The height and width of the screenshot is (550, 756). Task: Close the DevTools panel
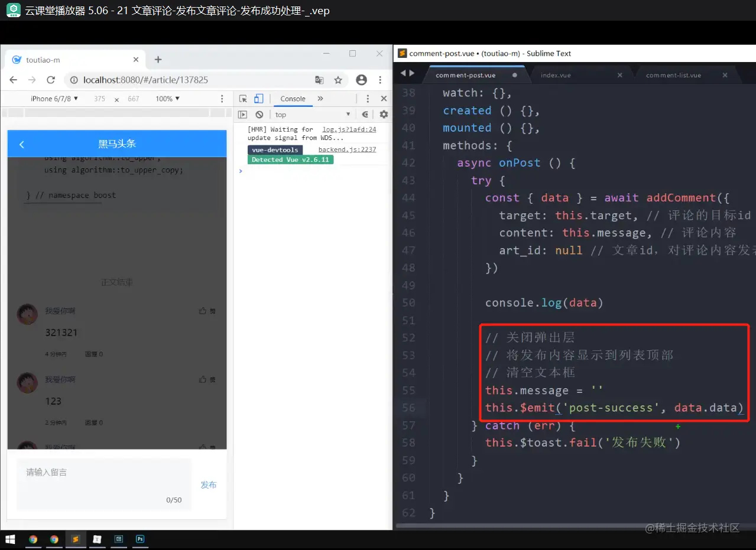click(x=384, y=99)
